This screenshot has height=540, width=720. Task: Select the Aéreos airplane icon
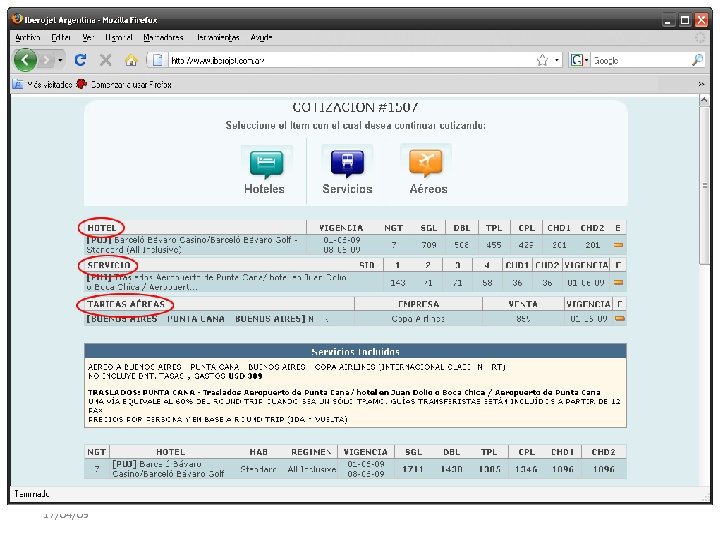426,163
